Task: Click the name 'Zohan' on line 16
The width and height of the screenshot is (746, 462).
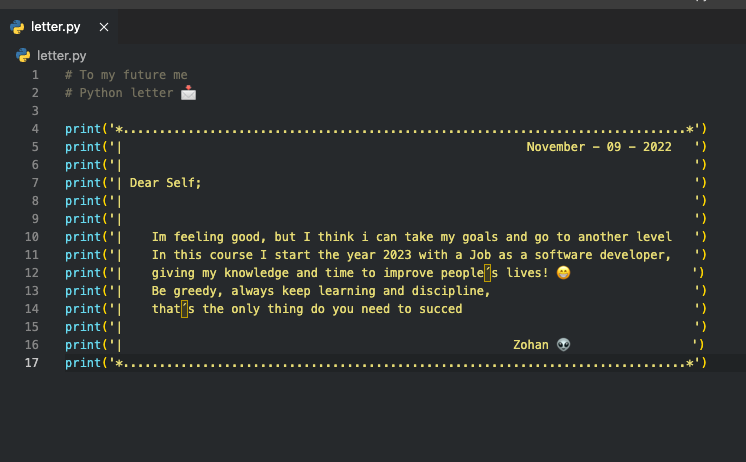Action: coord(531,344)
